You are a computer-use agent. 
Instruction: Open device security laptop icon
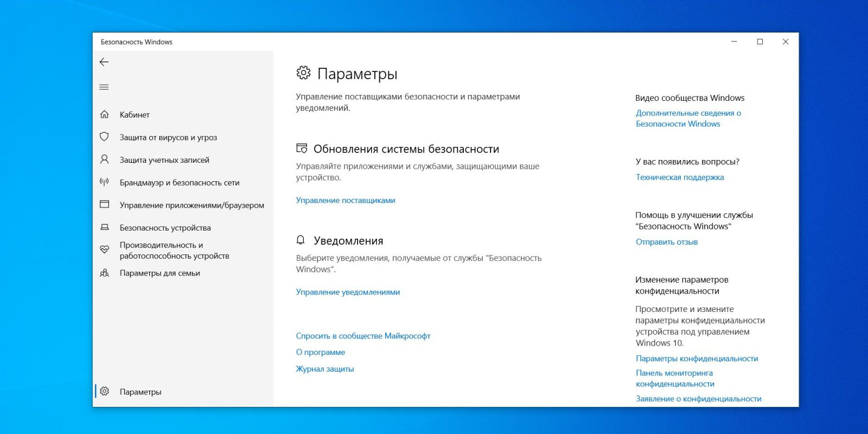coord(105,227)
